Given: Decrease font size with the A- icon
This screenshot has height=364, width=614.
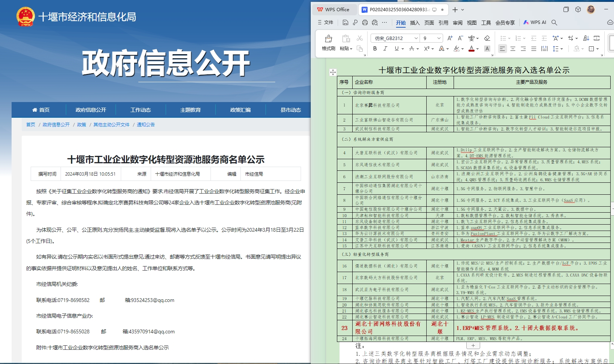Looking at the screenshot, I should (x=460, y=38).
